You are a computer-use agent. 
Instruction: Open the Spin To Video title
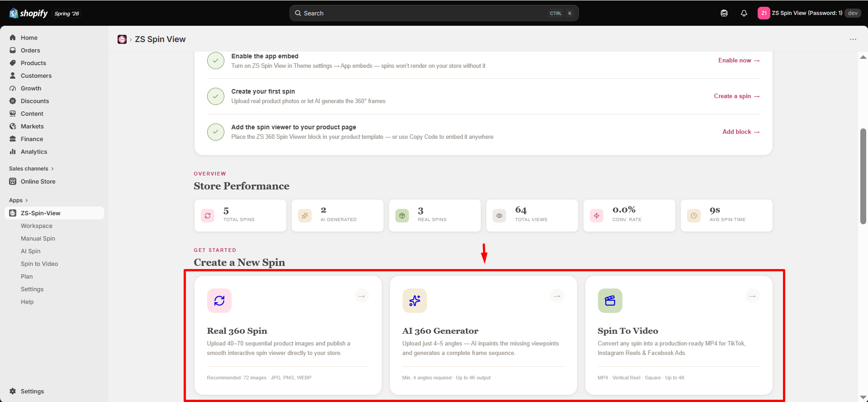(x=628, y=331)
